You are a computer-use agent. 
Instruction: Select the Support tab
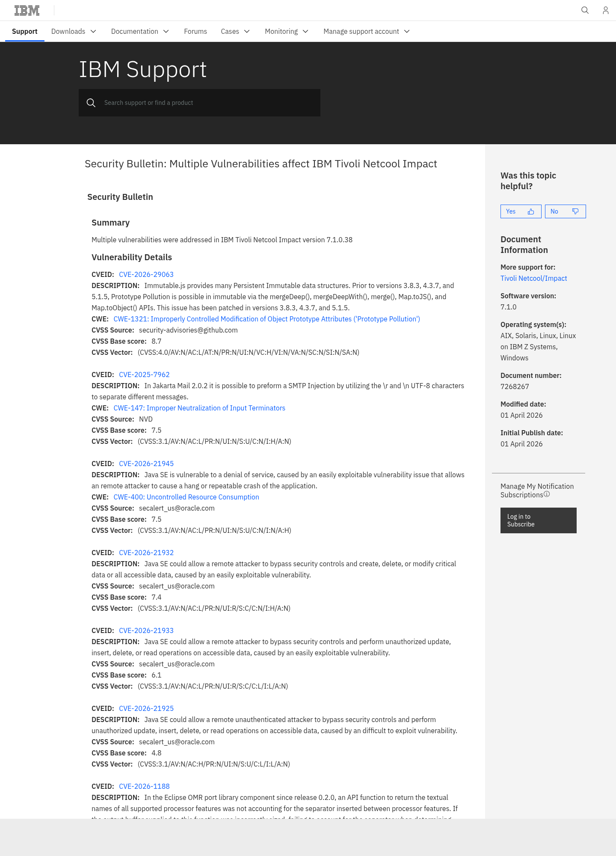coord(25,31)
